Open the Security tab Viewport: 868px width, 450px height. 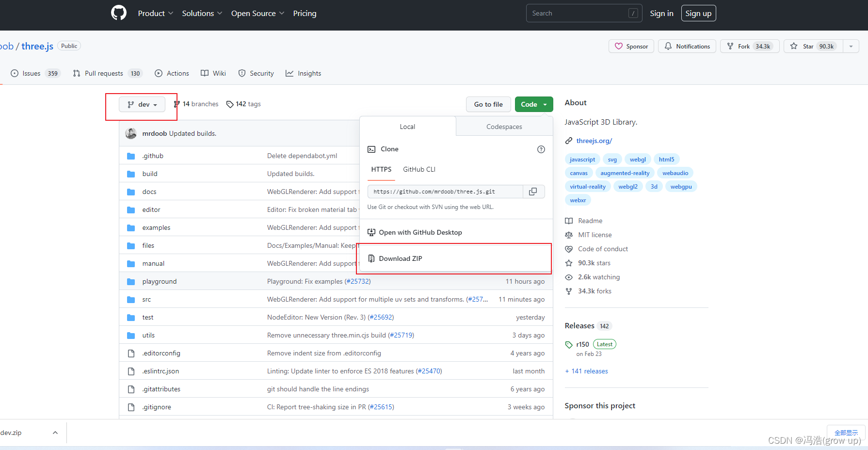[x=256, y=73]
